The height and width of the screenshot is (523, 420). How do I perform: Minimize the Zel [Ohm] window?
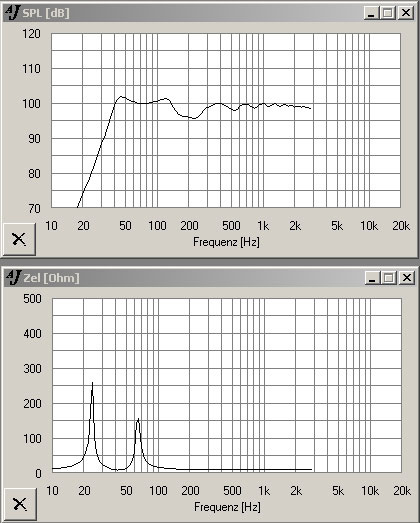pos(372,278)
